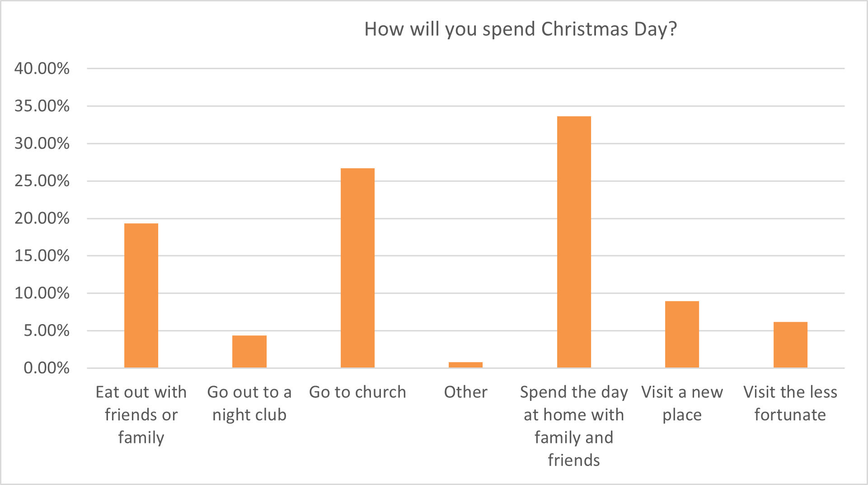
Task: Click the "Eat out with friends or family" axis label
Action: pos(141,414)
